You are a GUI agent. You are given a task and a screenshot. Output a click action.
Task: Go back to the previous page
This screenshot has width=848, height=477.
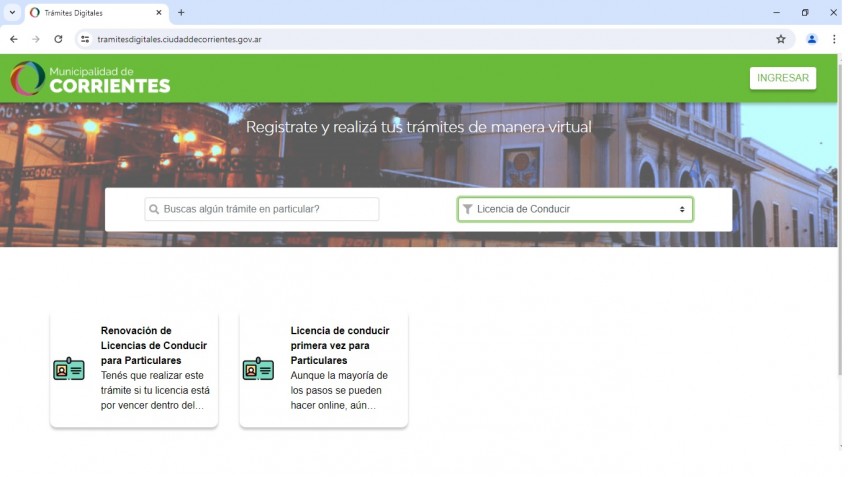[x=13, y=39]
